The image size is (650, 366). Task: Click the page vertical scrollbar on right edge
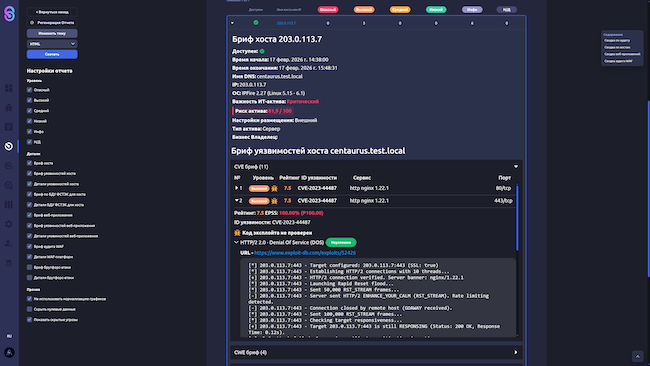click(648, 189)
